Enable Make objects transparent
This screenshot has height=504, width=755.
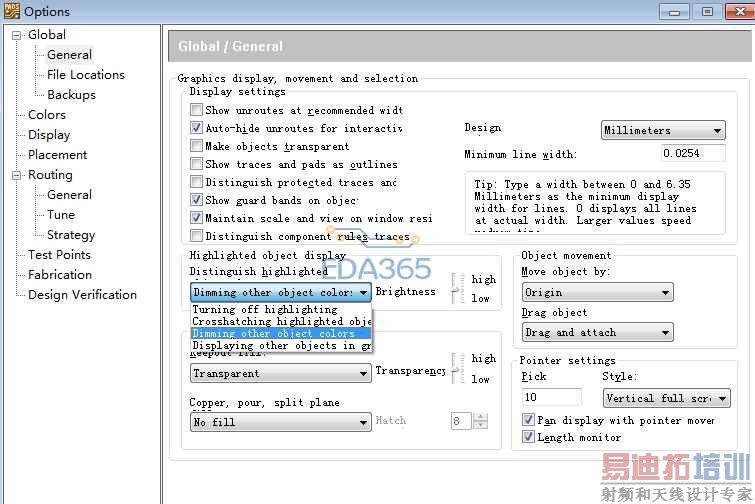(x=196, y=146)
